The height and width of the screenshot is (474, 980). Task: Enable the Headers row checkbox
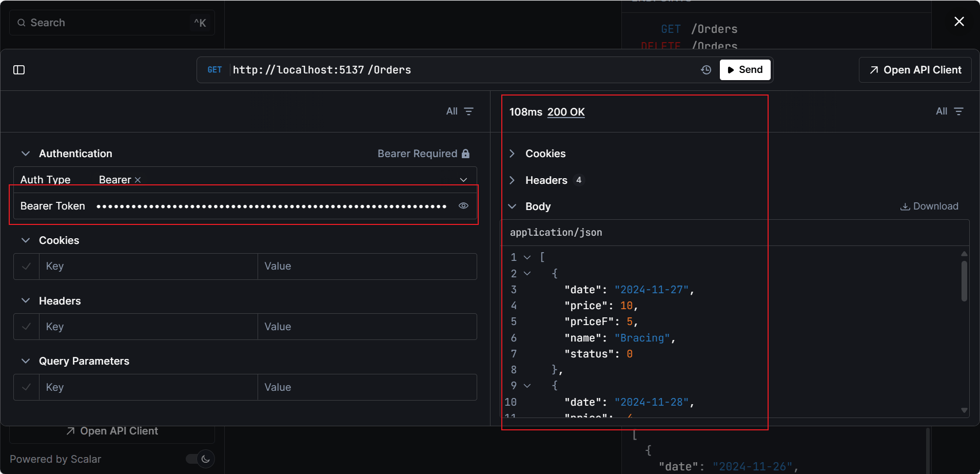pyautogui.click(x=27, y=327)
